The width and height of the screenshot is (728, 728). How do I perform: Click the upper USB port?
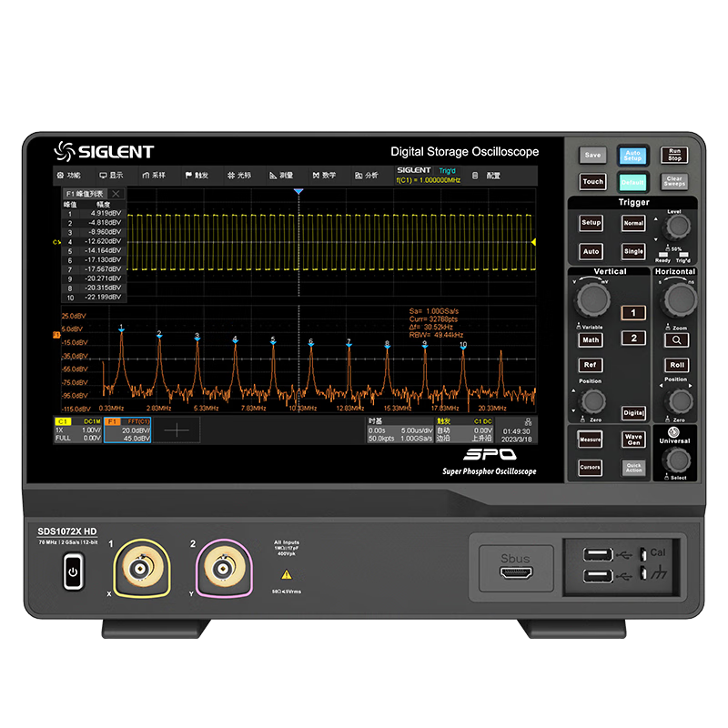pyautogui.click(x=598, y=554)
